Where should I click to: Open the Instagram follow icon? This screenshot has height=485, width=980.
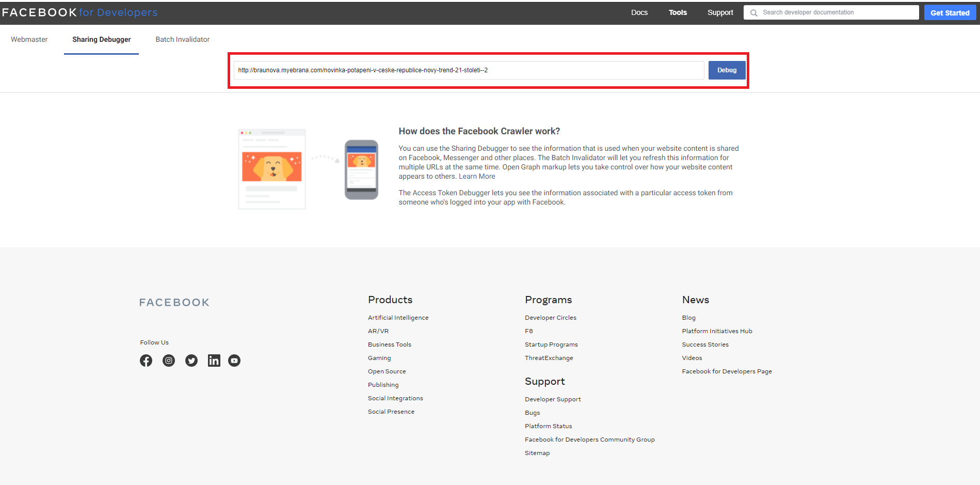coord(169,361)
